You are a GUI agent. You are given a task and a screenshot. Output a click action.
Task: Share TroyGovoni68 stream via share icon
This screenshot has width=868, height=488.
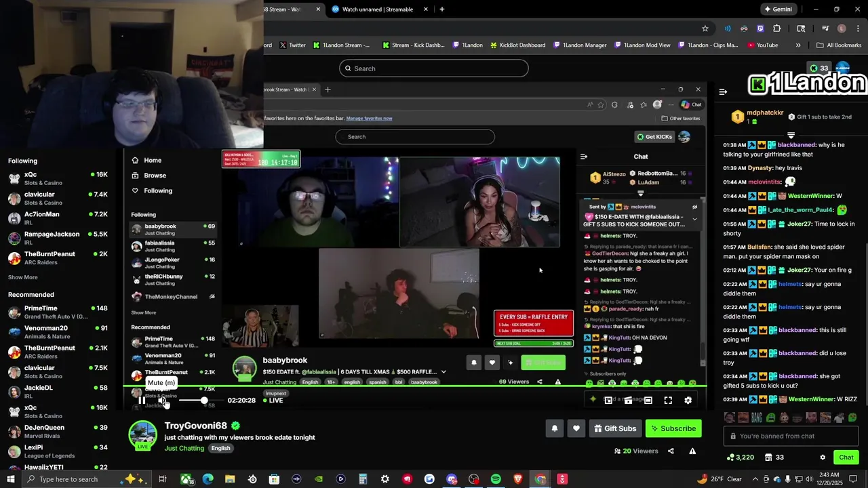(671, 451)
